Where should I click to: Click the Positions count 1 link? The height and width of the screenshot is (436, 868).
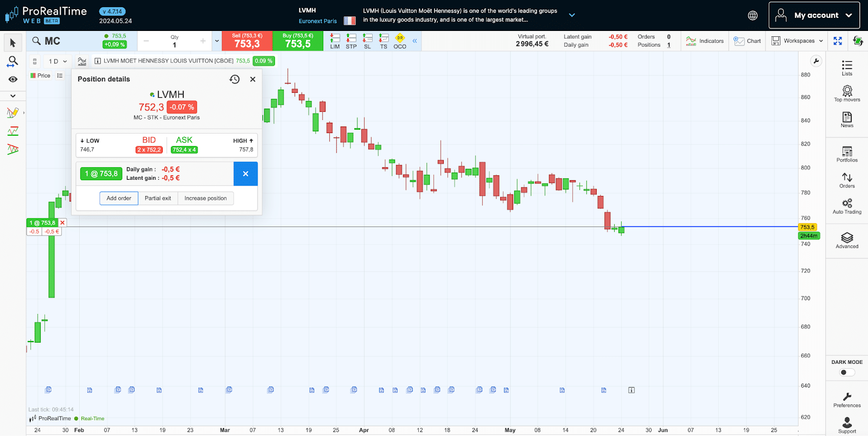click(669, 45)
